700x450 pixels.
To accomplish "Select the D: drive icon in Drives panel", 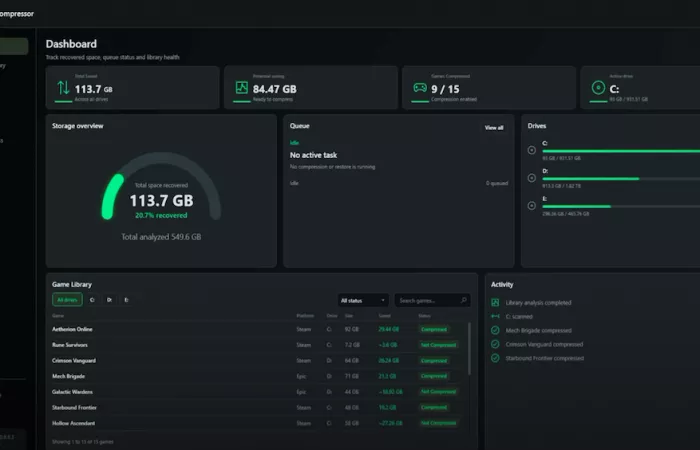I will (531, 178).
